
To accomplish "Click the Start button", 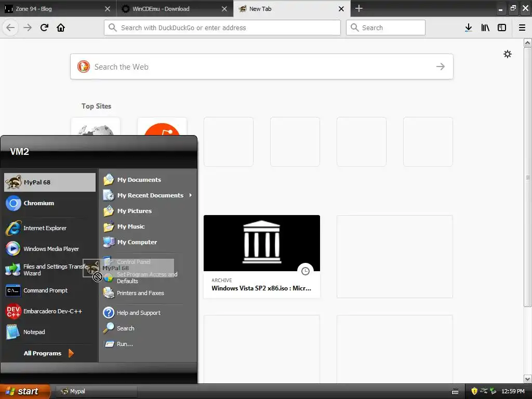I will (x=25, y=391).
